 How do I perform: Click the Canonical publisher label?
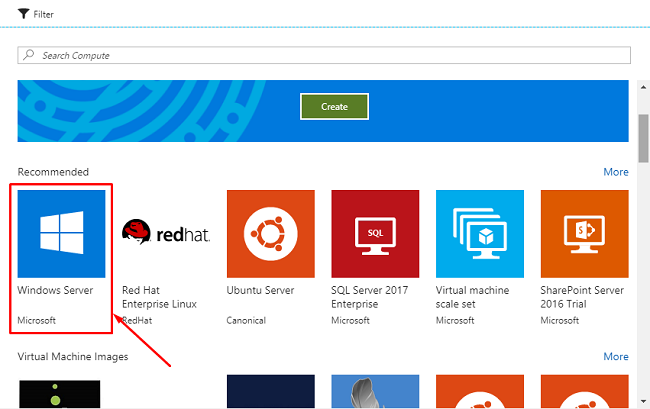pos(246,320)
